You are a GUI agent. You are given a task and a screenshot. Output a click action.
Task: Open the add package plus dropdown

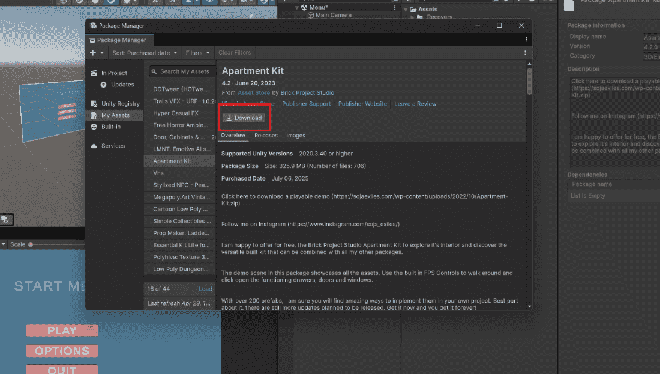click(x=97, y=53)
